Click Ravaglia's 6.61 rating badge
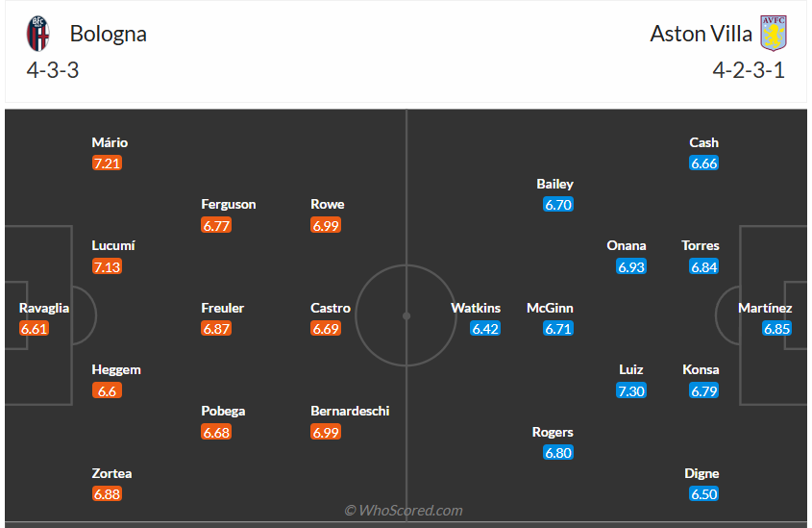The image size is (812, 528). click(34, 329)
